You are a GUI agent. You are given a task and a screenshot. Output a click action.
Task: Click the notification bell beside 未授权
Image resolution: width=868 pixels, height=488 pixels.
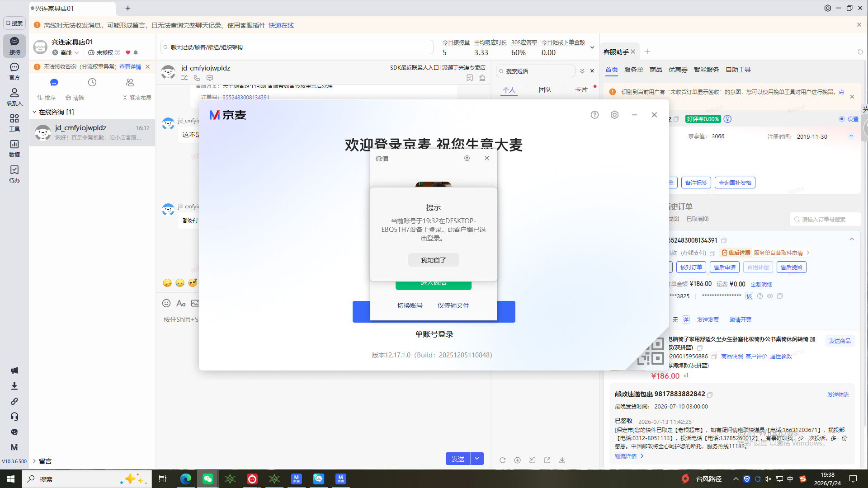(x=136, y=52)
